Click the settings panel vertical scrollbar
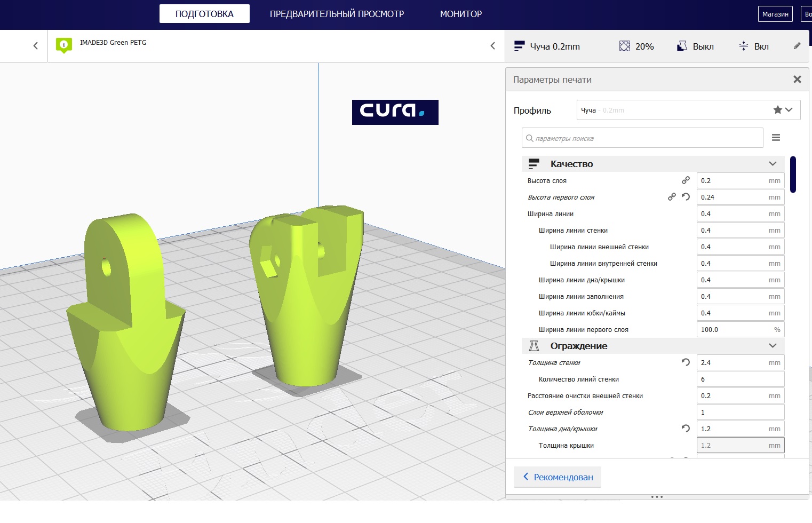Image resolution: width=812 pixels, height=523 pixels. tap(793, 175)
